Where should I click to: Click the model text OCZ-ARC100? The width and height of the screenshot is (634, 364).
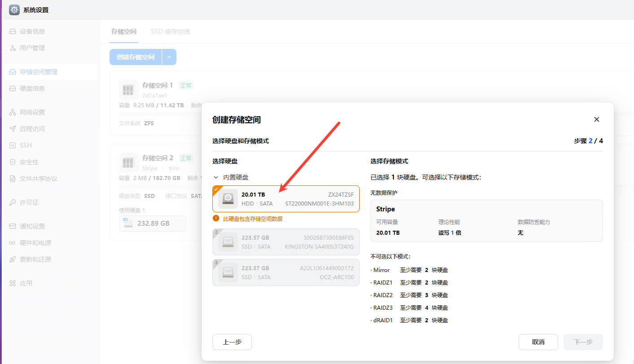click(x=337, y=277)
